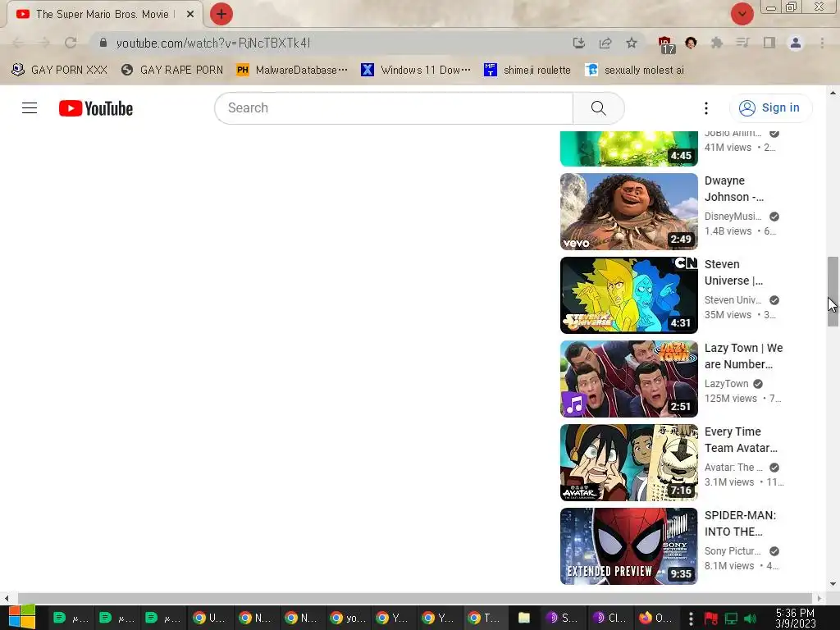Click the vertical page scrollbar thumb
The height and width of the screenshot is (630, 840).
pos(833,291)
